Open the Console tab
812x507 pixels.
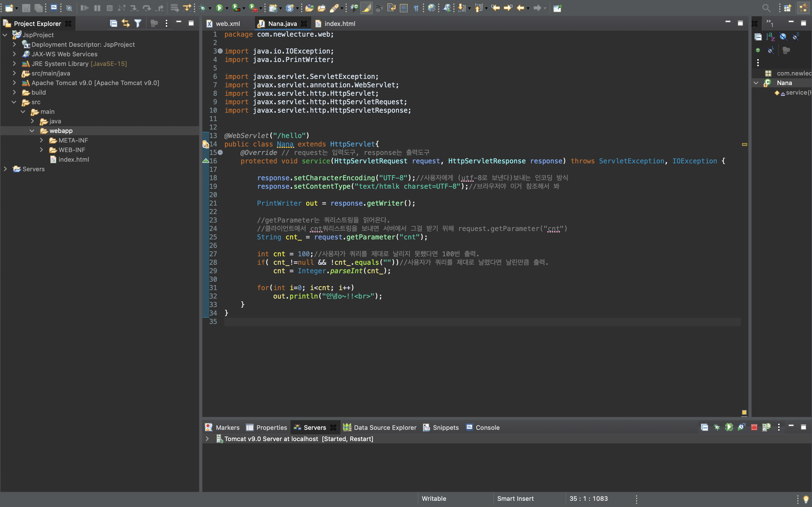pos(487,428)
